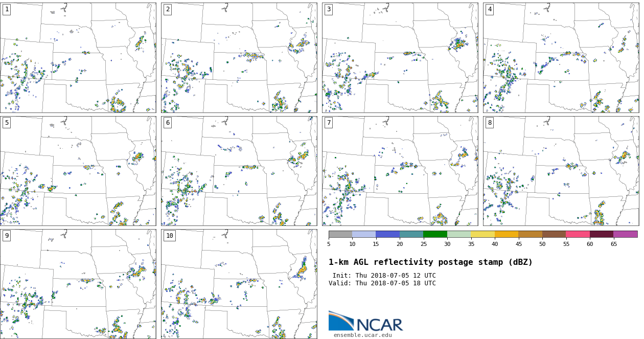This screenshot has width=644, height=339.
Task: Click the number label of panel 5
Action: click(7, 123)
